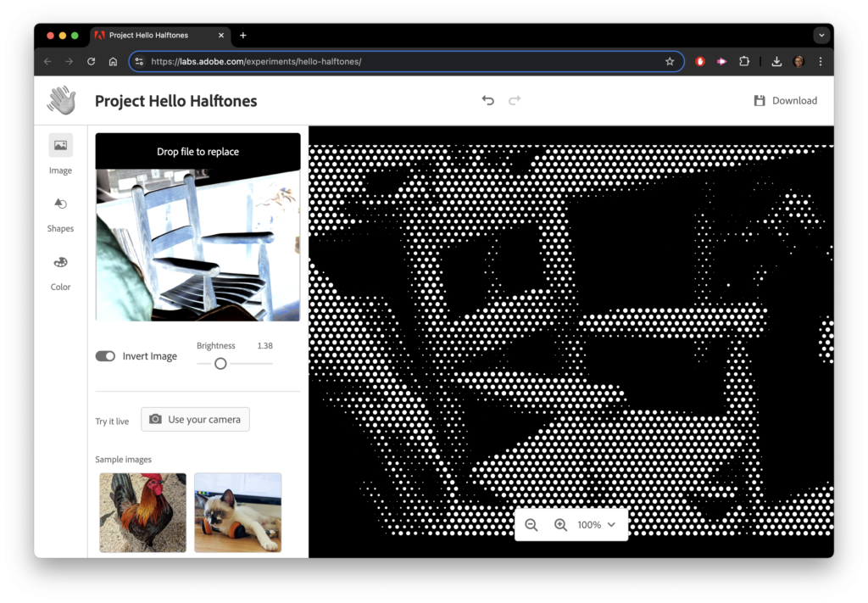This screenshot has height=603, width=868.
Task: Click the waving hand logo
Action: pyautogui.click(x=61, y=100)
